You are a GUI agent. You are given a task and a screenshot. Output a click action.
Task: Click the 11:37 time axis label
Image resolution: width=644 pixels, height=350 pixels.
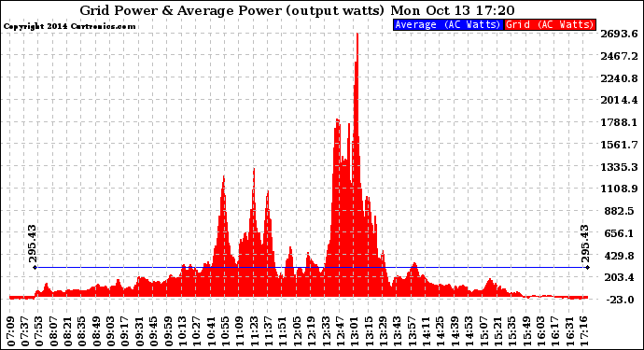pos(267,330)
